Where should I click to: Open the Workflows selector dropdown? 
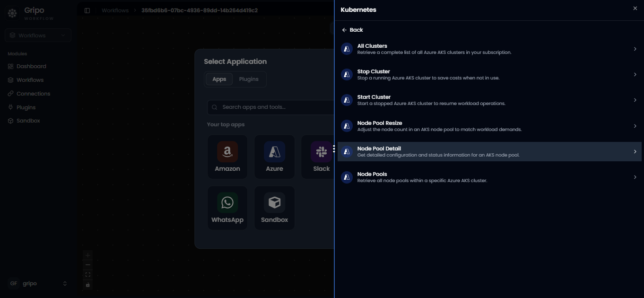(x=38, y=35)
